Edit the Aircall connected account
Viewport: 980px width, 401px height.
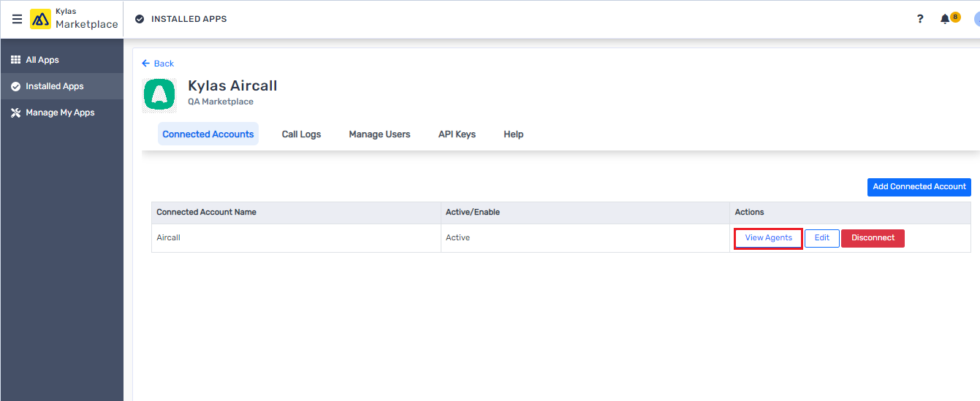click(x=822, y=238)
